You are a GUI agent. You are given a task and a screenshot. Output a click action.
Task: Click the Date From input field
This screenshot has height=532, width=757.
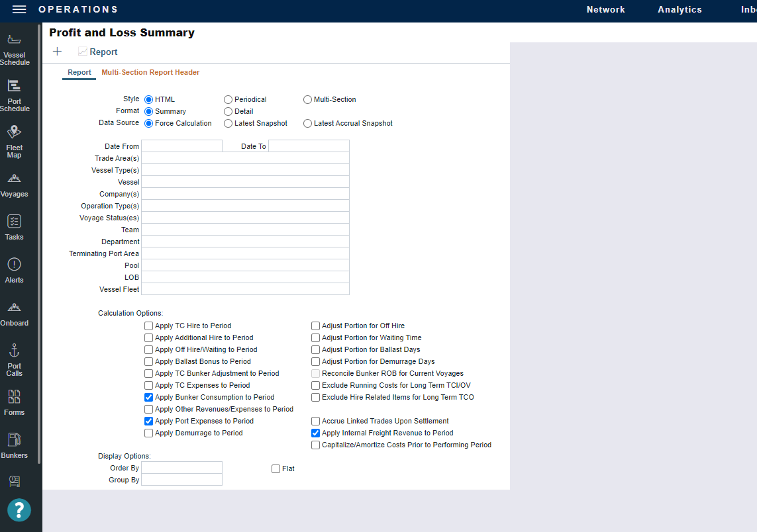(x=181, y=146)
